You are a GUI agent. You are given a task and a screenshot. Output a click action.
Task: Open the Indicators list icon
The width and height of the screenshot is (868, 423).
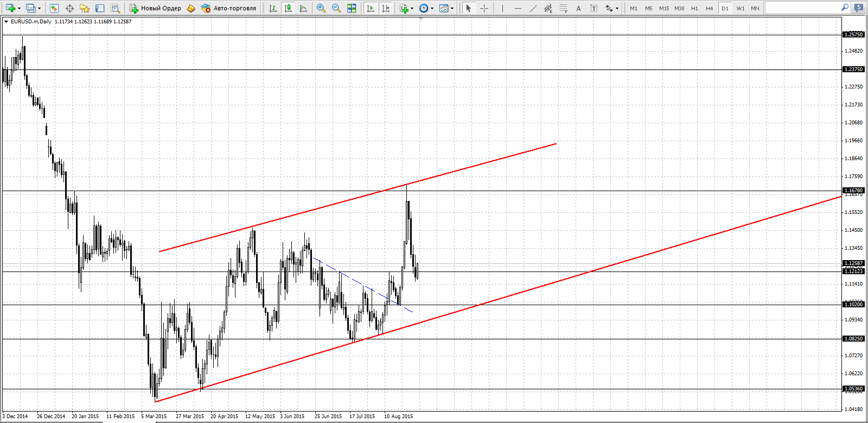[x=404, y=8]
